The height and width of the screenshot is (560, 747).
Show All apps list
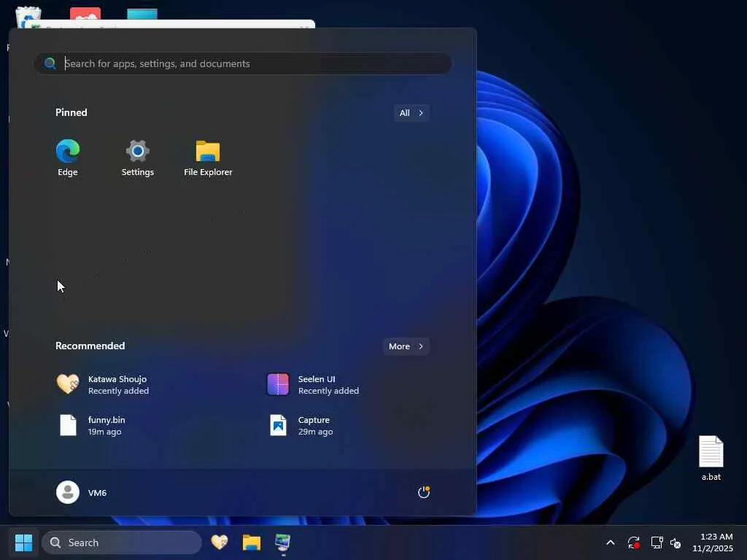(411, 113)
